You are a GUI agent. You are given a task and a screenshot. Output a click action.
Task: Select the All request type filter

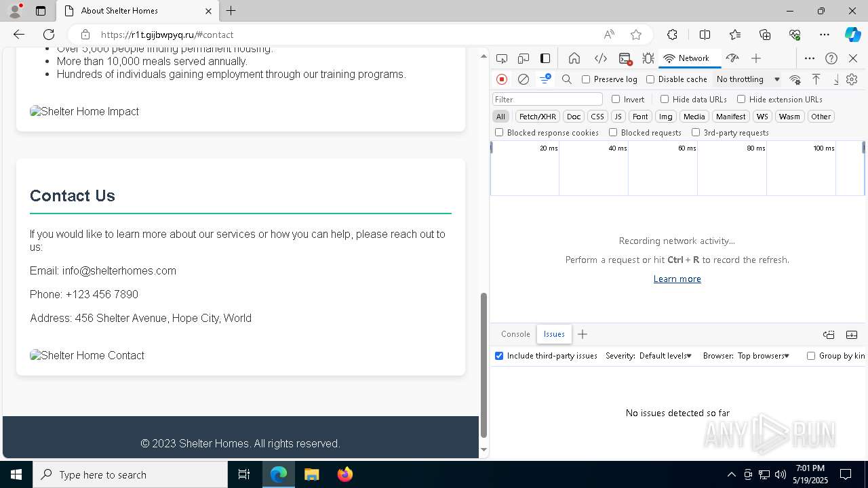point(500,117)
